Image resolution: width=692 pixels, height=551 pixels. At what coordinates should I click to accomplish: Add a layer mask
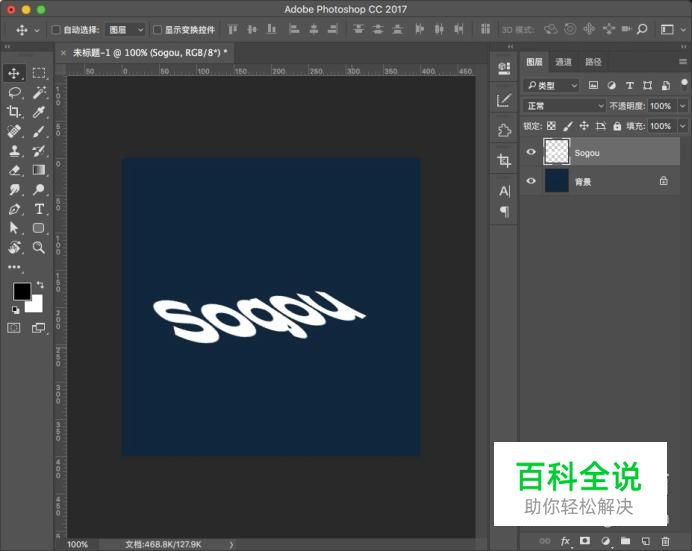click(x=585, y=541)
